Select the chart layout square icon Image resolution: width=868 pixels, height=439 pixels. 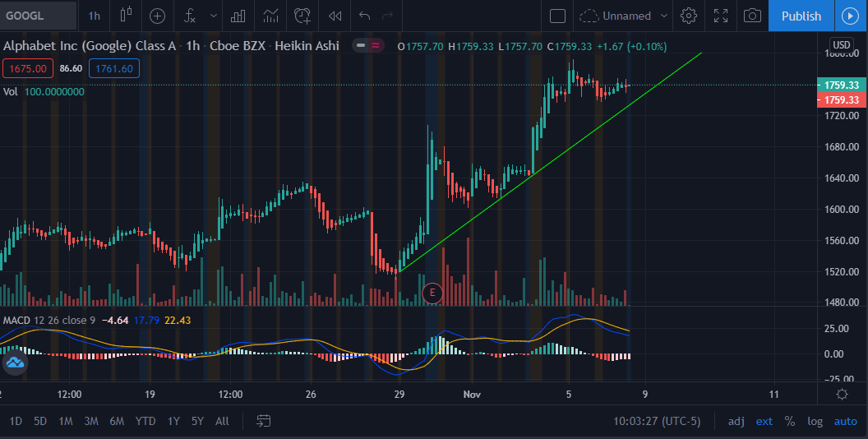[557, 16]
